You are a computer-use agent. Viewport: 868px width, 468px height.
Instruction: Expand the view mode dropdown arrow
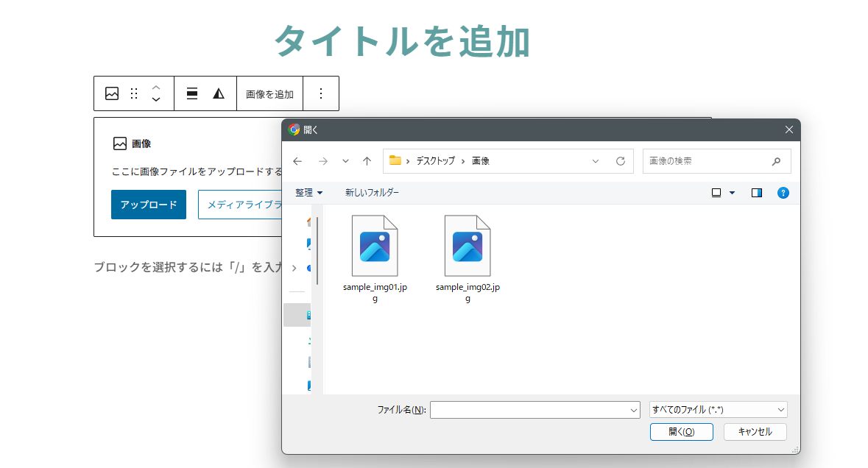click(x=732, y=193)
